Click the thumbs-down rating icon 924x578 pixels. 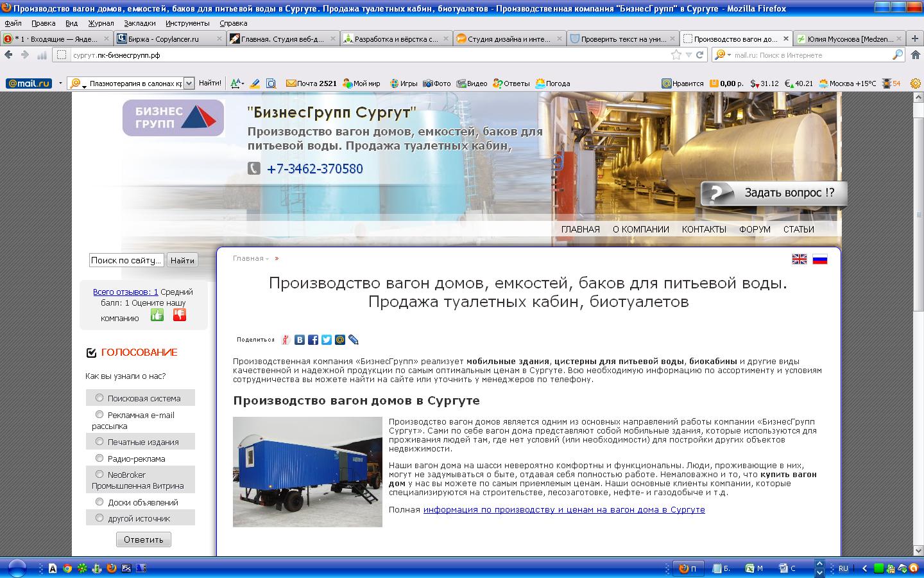180,315
